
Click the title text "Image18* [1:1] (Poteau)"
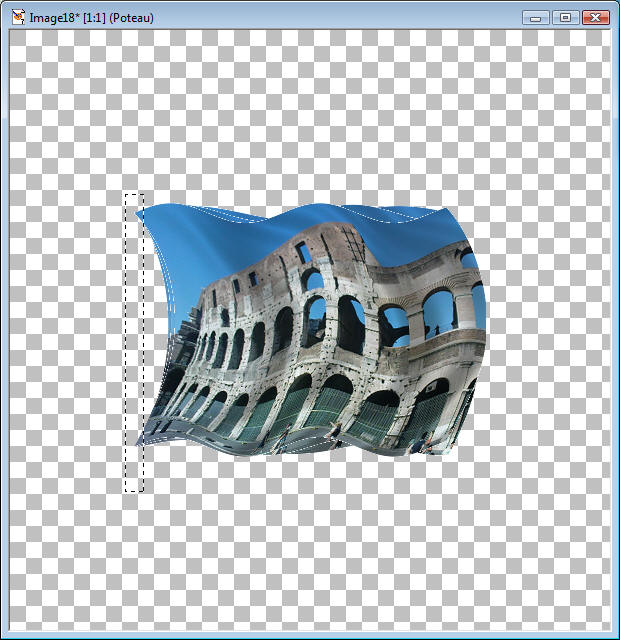pos(91,18)
